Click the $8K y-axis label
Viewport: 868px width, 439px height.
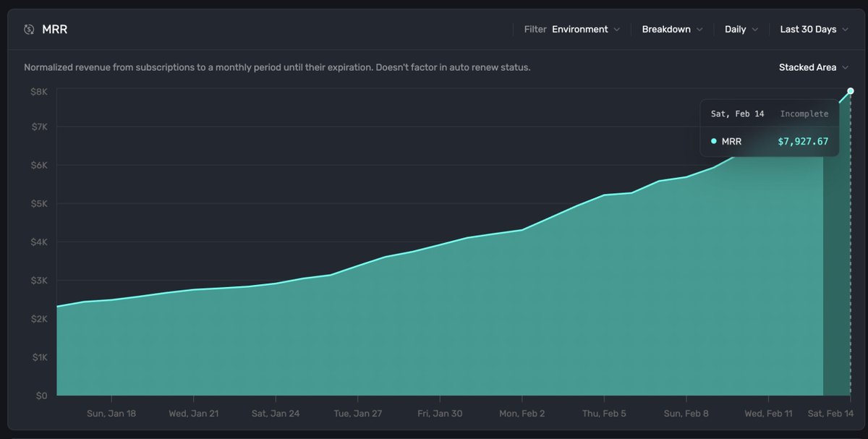[x=38, y=91]
